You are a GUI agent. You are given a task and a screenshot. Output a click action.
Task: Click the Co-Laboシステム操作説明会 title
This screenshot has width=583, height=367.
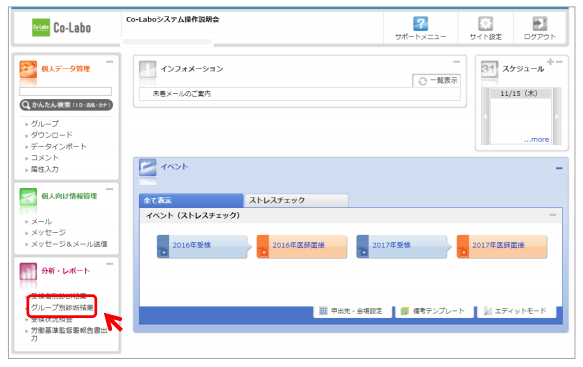pyautogui.click(x=173, y=19)
